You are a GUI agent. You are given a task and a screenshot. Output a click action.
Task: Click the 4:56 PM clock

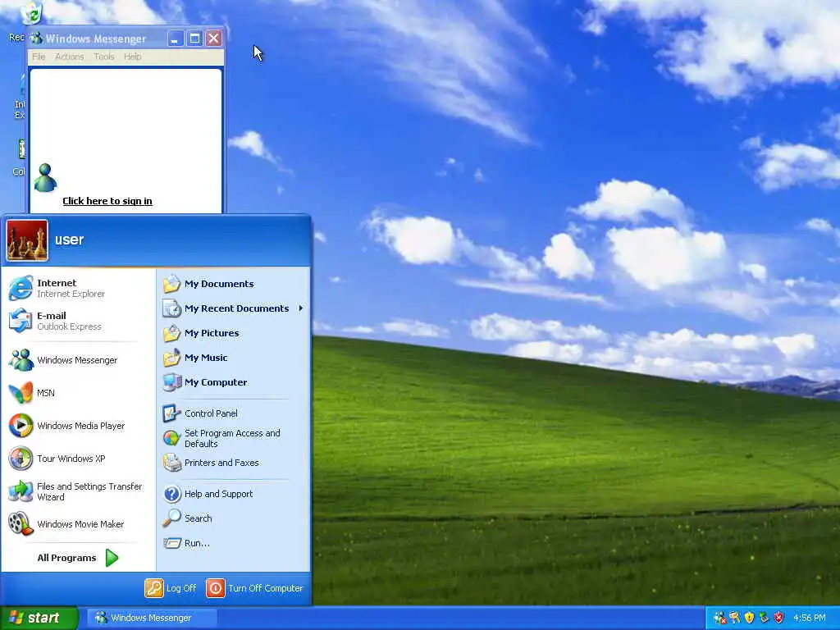tap(809, 618)
